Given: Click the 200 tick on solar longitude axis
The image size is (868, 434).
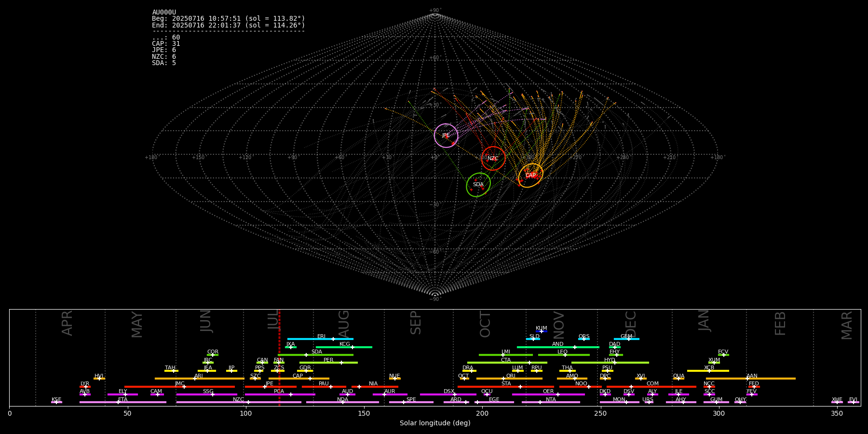Looking at the screenshot, I should pos(482,413).
